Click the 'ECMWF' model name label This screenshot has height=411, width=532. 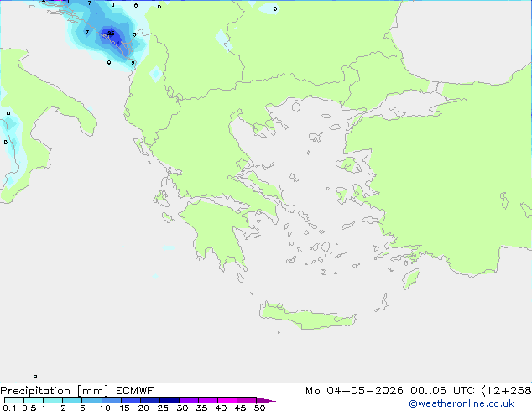pyautogui.click(x=135, y=391)
